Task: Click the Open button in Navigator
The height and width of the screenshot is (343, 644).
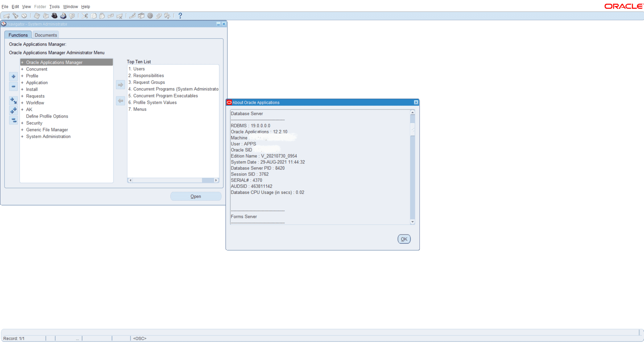Action: pos(196,196)
